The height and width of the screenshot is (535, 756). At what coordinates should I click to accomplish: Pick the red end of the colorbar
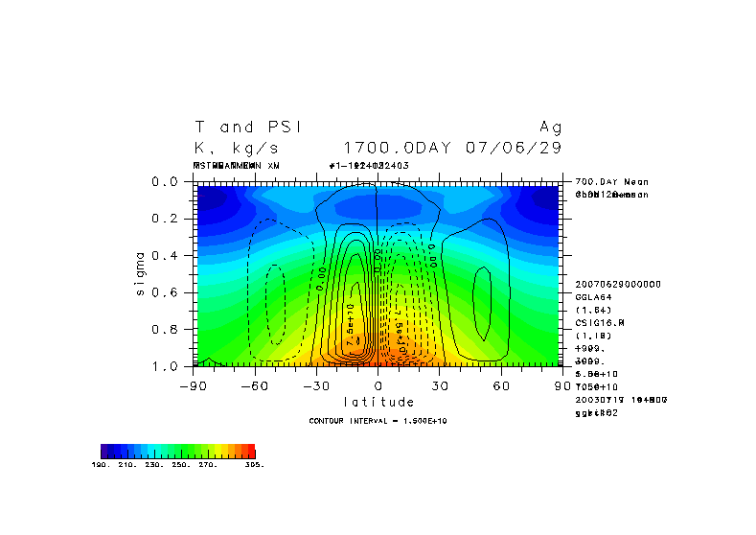click(250, 451)
